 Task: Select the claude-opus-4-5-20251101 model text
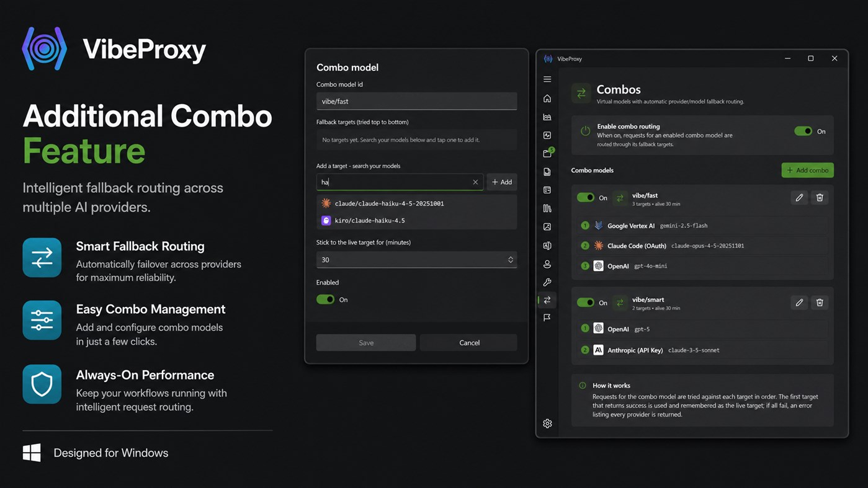707,246
